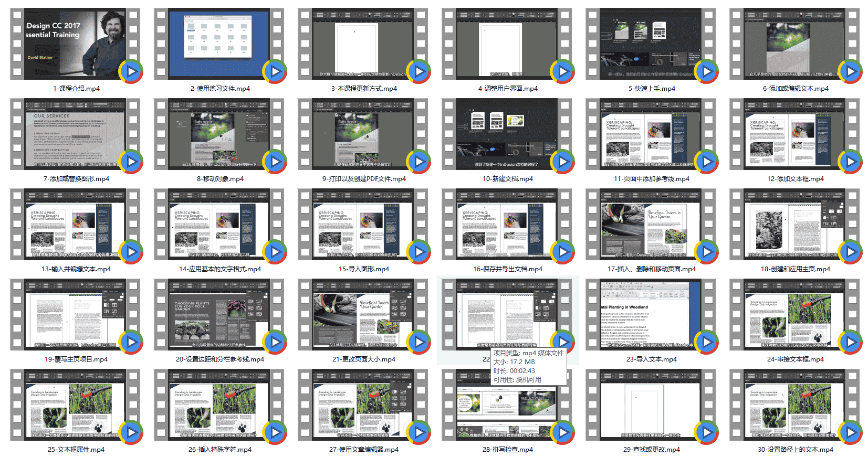
Task: Click the play badge icon on 11-页面中添加参考线.mp4
Action: pos(706,162)
